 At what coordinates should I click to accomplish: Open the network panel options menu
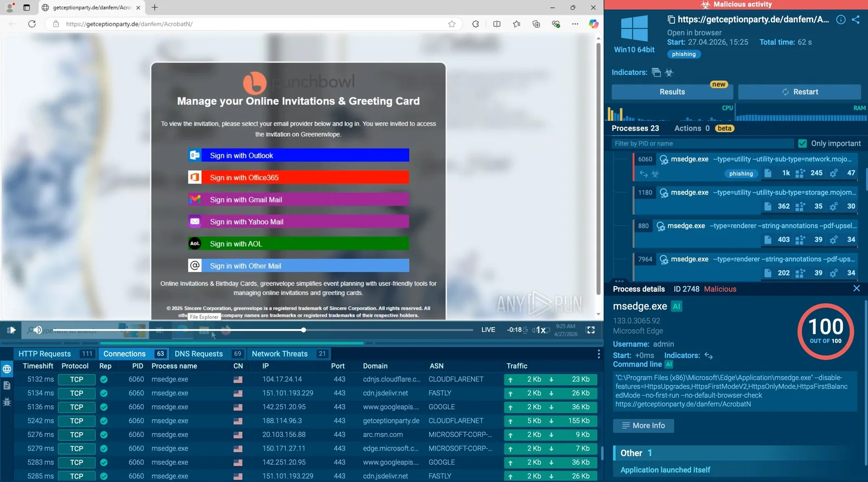click(x=599, y=354)
